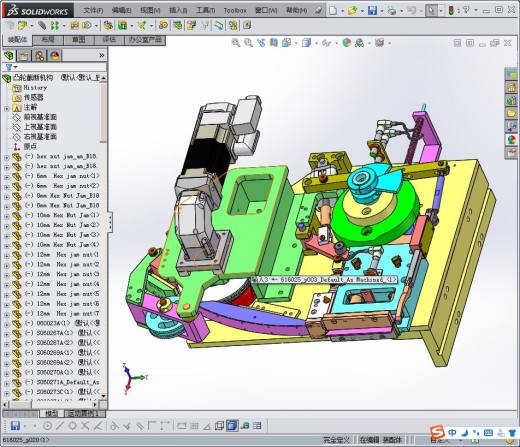Expand the 6mm Hex jam nut<1> node
This screenshot has width=520, height=447.
pyautogui.click(x=6, y=177)
